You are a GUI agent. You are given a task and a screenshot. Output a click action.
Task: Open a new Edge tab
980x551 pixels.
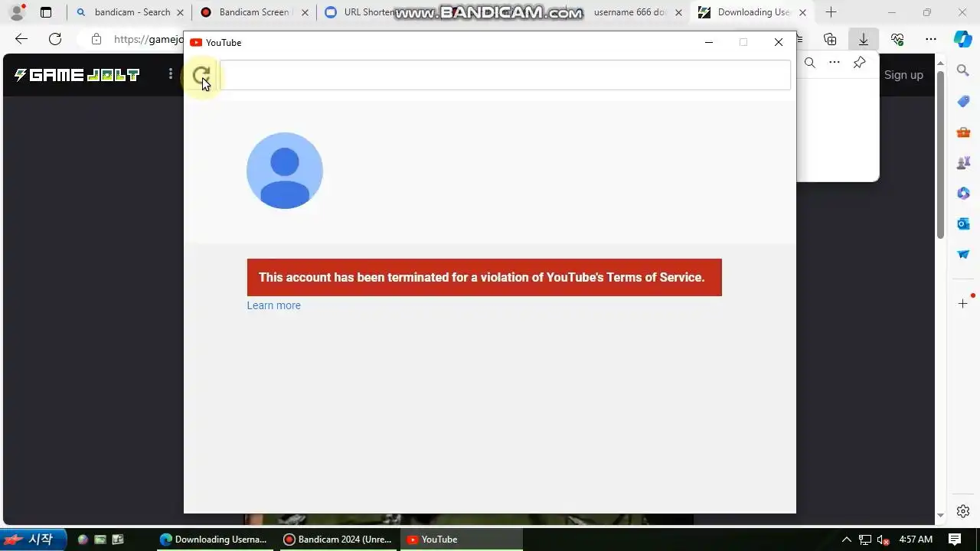(x=831, y=12)
